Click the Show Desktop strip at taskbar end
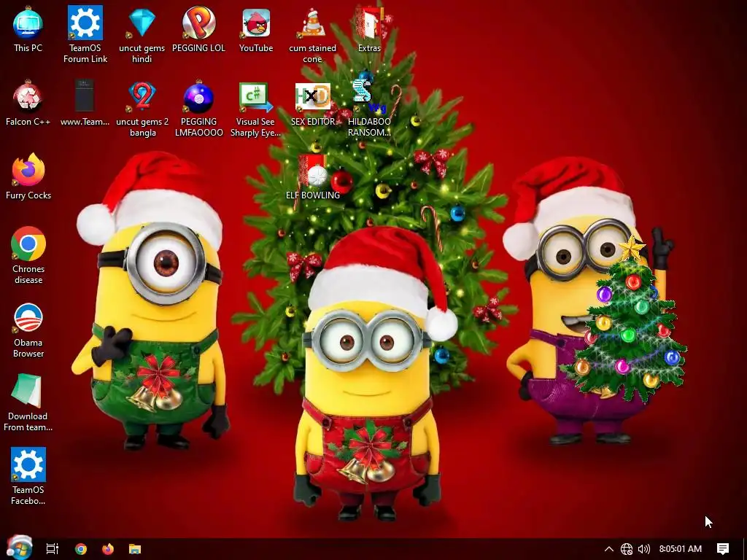 coord(744,549)
